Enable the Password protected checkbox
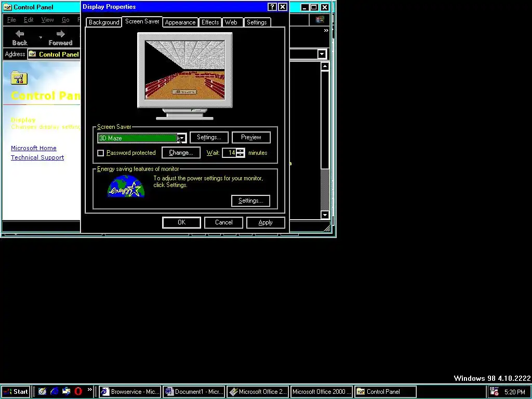Screen dimensions: 532x399 [x=100, y=153]
